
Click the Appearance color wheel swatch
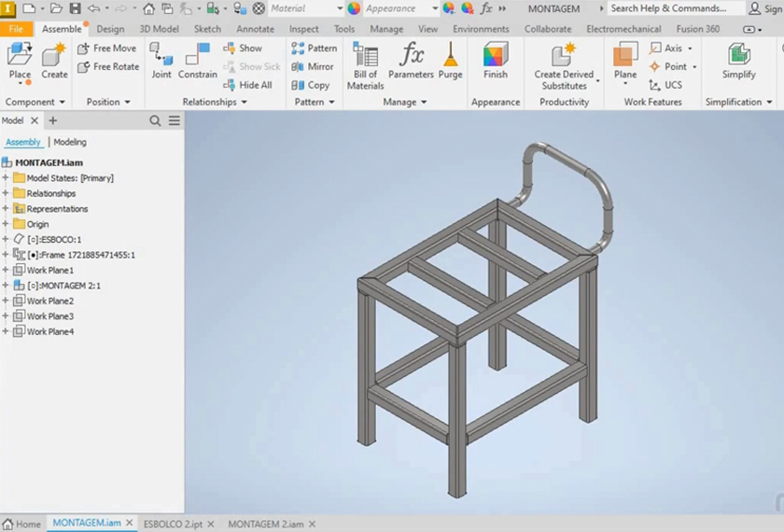click(354, 8)
